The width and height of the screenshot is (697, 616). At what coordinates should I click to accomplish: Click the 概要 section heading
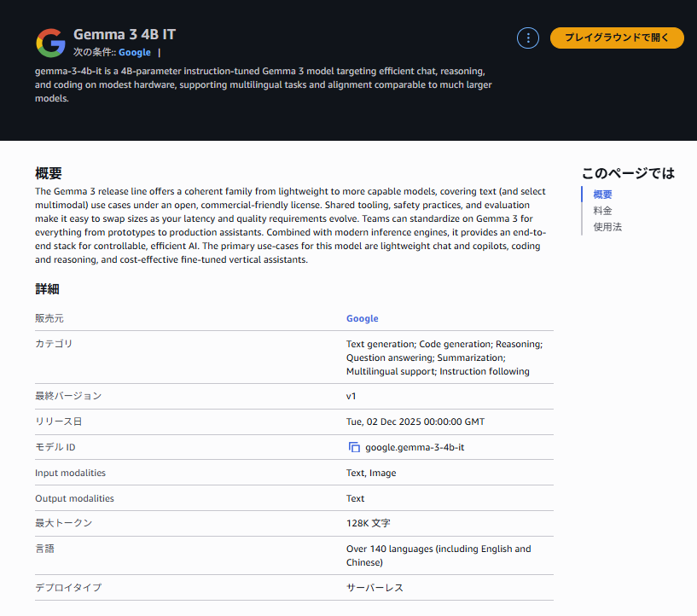(x=48, y=173)
